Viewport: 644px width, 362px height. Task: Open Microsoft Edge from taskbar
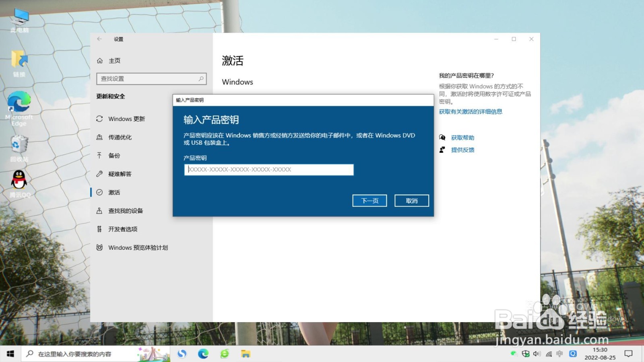(x=203, y=354)
